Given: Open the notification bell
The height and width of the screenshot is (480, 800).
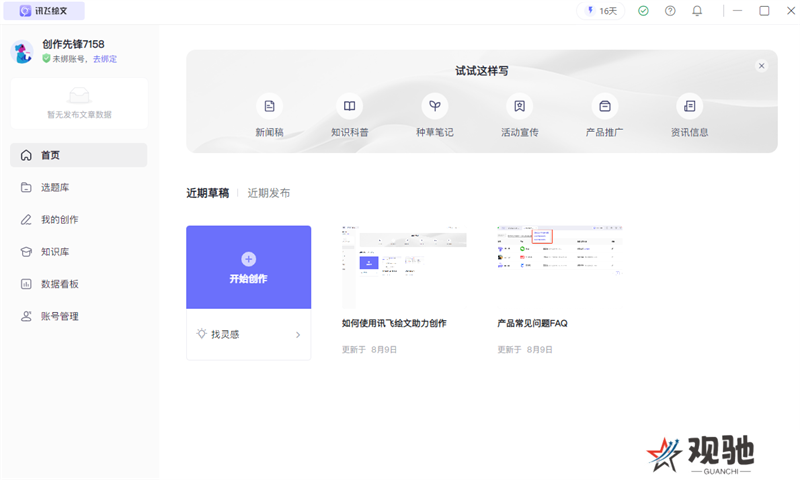Looking at the screenshot, I should (x=697, y=11).
